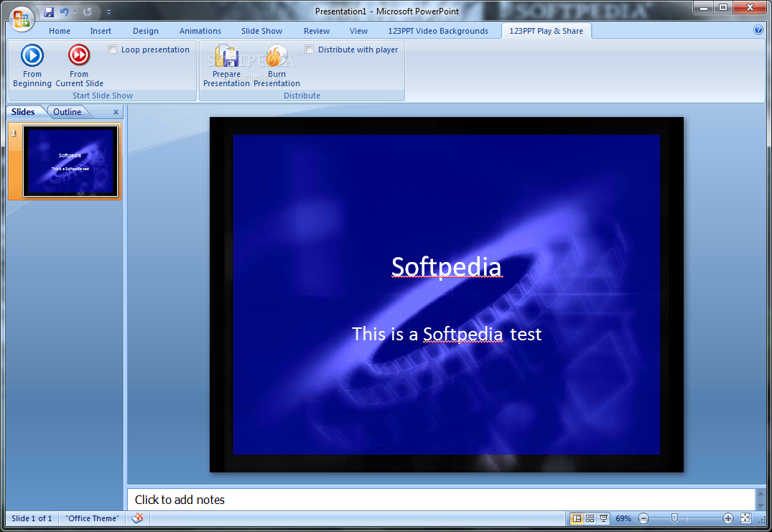Screen dimensions: 772x532
Task: Click the Save icon in Quick Access Toolbar
Action: click(49, 11)
